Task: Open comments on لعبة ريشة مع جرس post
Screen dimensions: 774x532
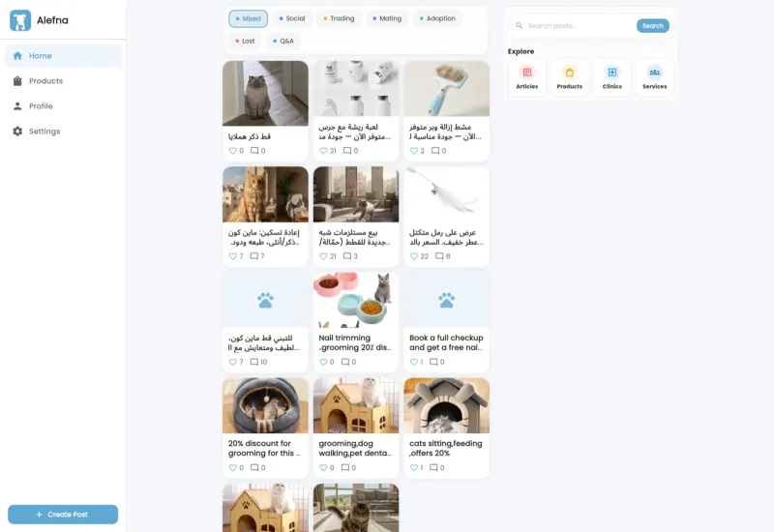Action: 347,151
